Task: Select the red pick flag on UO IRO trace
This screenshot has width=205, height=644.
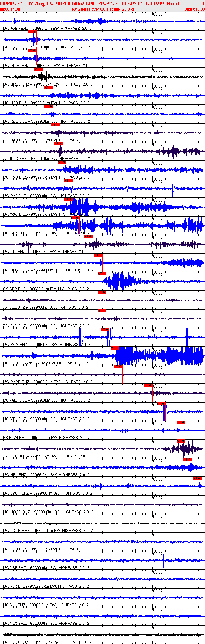Action: point(115,348)
